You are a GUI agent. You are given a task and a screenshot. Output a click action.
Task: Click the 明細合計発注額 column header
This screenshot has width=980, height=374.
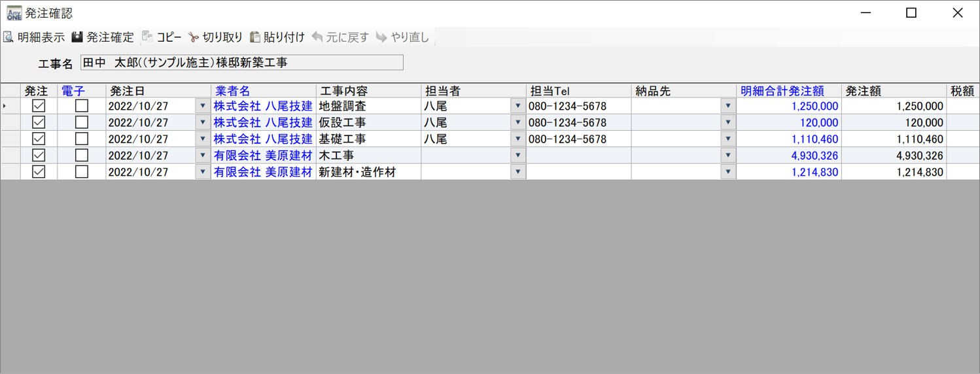point(782,91)
